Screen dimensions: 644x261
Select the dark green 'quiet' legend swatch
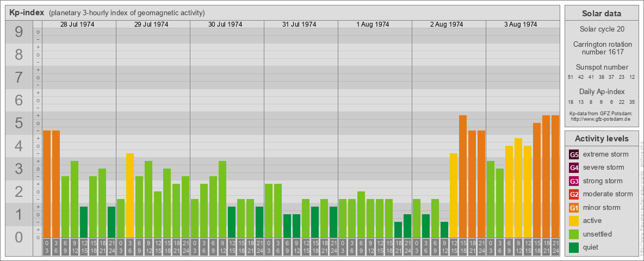tap(574, 247)
